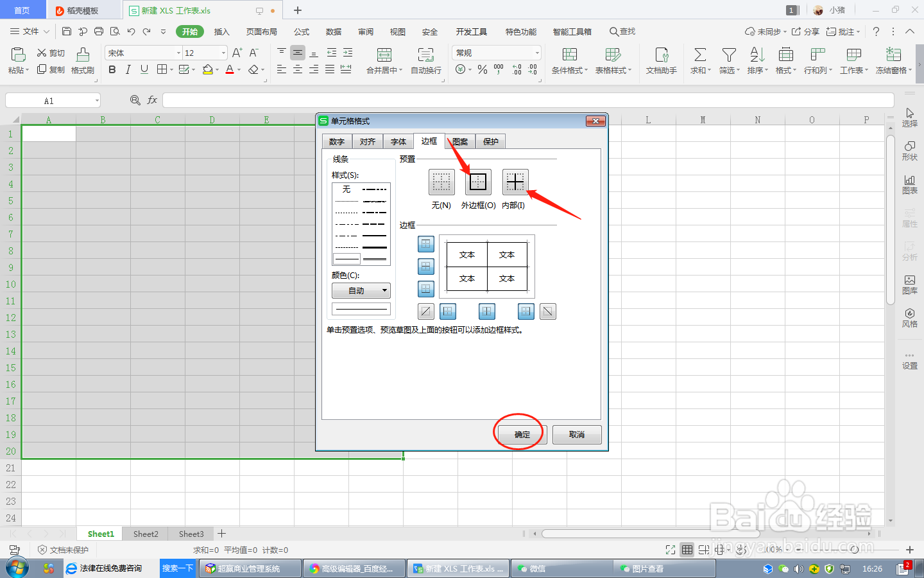Image resolution: width=924 pixels, height=578 pixels.
Task: Toggle diagonal-down border button
Action: 548,311
